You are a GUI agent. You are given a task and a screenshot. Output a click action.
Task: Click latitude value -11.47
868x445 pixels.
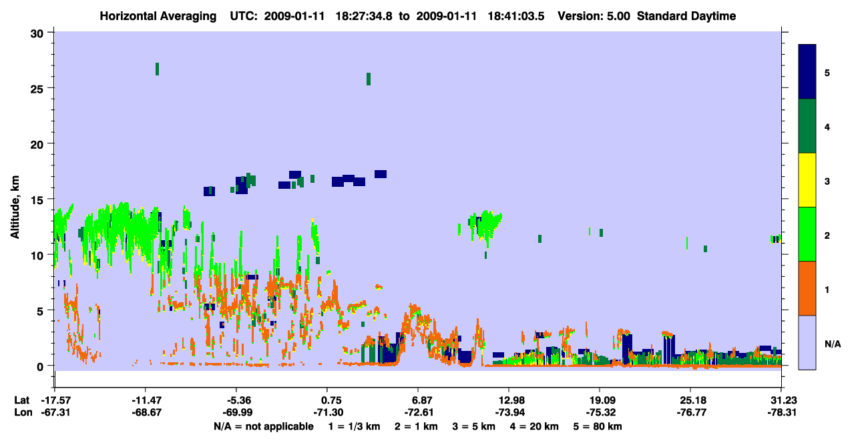[x=145, y=400]
